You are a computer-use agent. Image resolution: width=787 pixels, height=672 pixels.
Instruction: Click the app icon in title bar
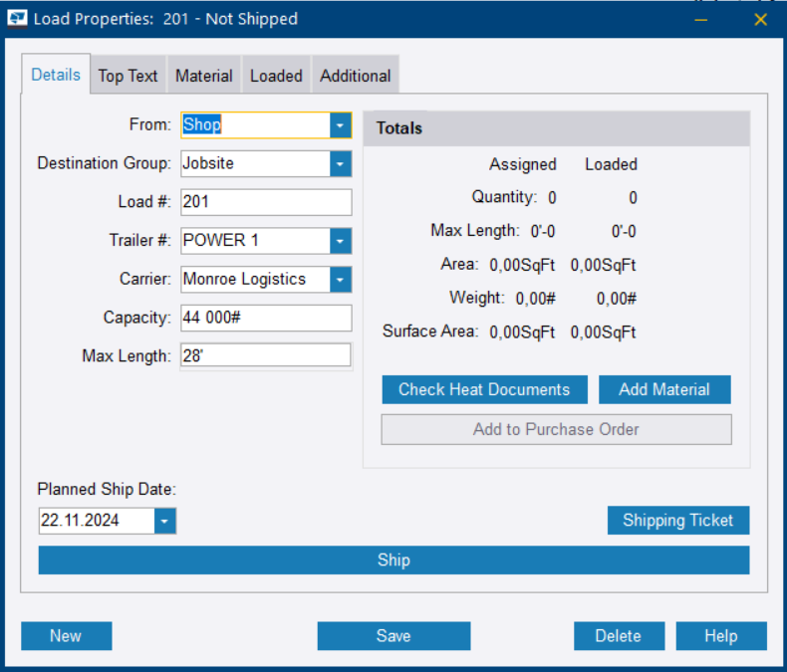18,19
